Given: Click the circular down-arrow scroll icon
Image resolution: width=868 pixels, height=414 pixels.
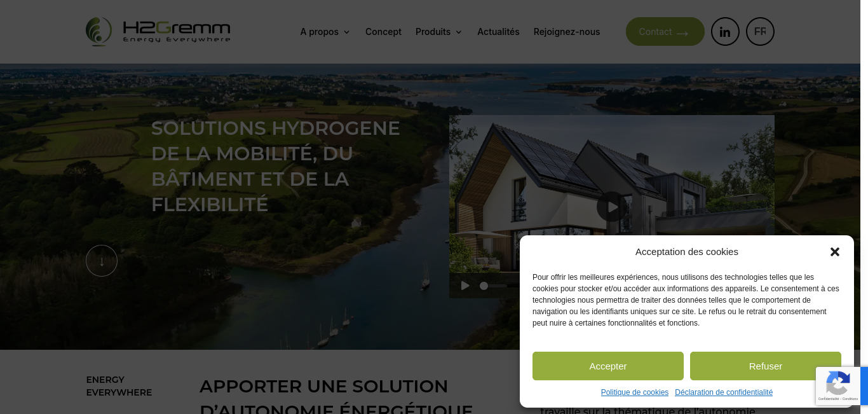Looking at the screenshot, I should [102, 261].
